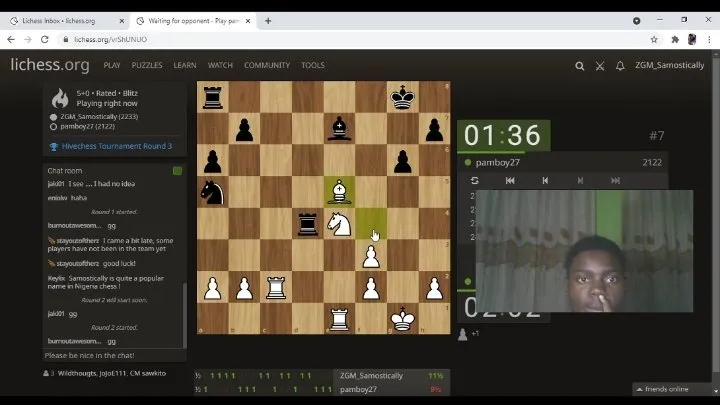The height and width of the screenshot is (405, 720).
Task: Open the new browser tab plus button
Action: [x=268, y=21]
